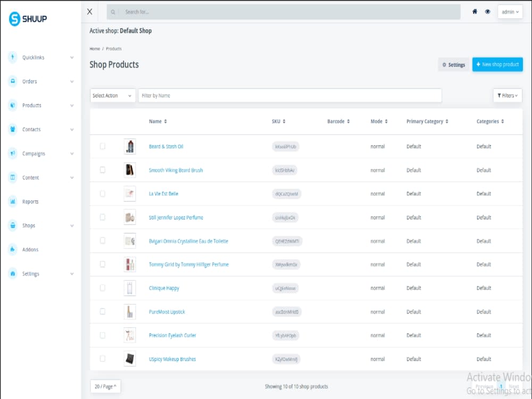Expand the Orders chevron
The image size is (532, 399).
pos(72,81)
